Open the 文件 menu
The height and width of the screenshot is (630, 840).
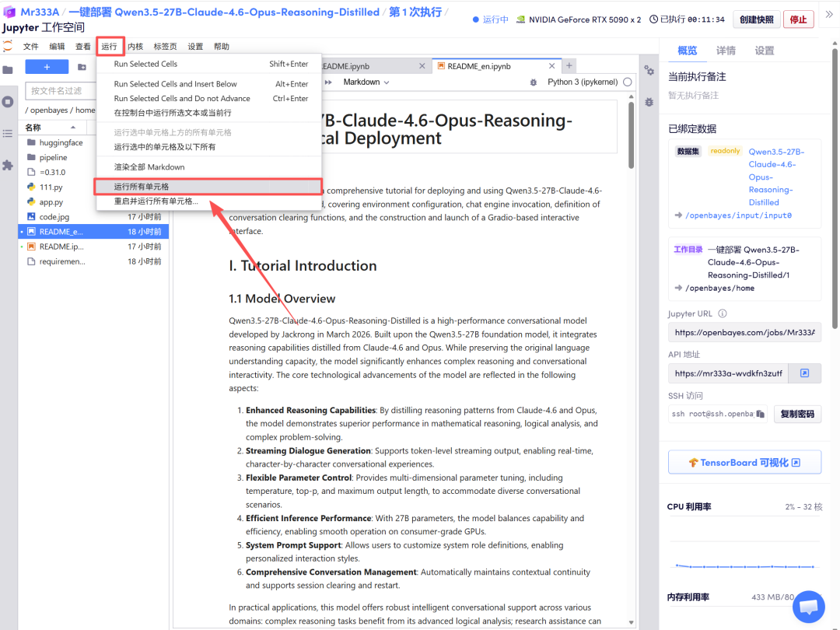pyautogui.click(x=30, y=47)
